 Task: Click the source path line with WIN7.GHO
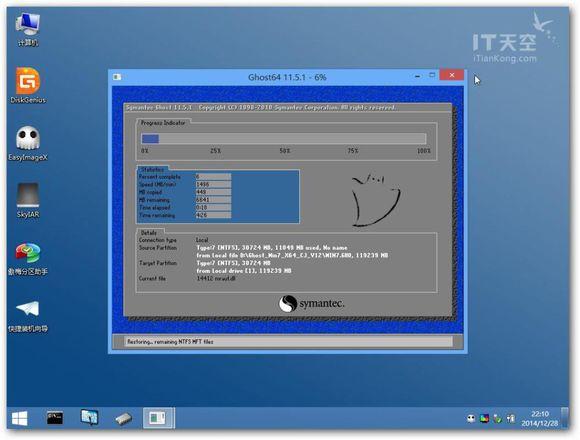(x=292, y=255)
